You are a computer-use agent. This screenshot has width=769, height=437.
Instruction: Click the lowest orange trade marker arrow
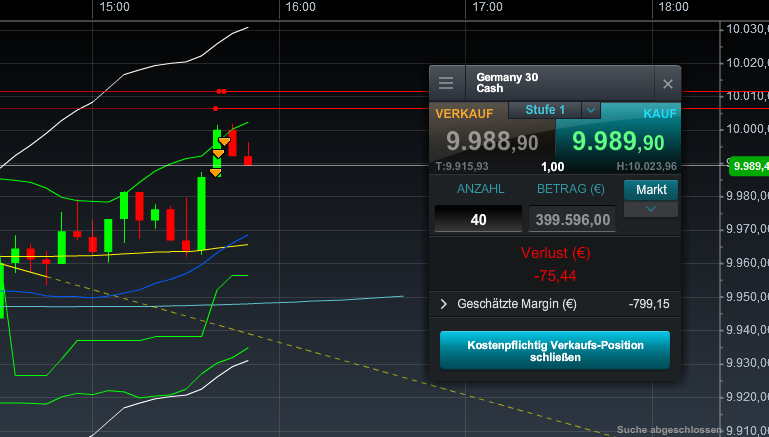pos(215,172)
